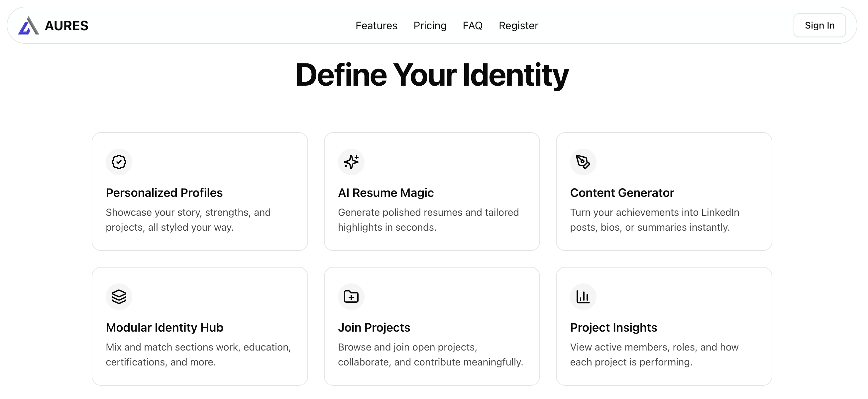Select the Modular Identity Hub heading
The image size is (868, 399).
(164, 327)
